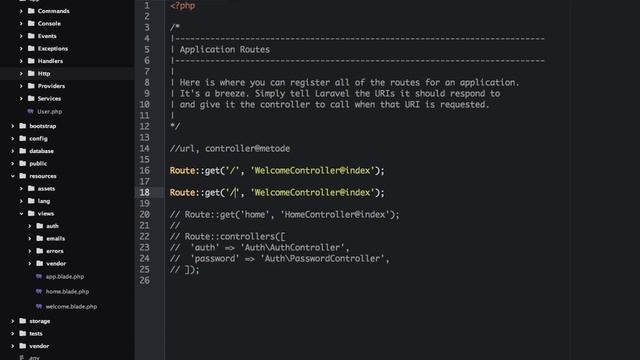Click the welcome.blade.php file icon
The height and width of the screenshot is (360, 640).
39,306
